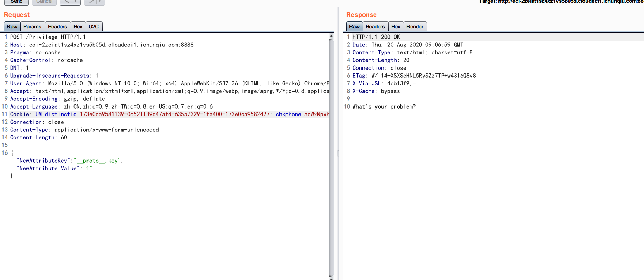Click the Content-Length: 60 line

click(x=39, y=137)
